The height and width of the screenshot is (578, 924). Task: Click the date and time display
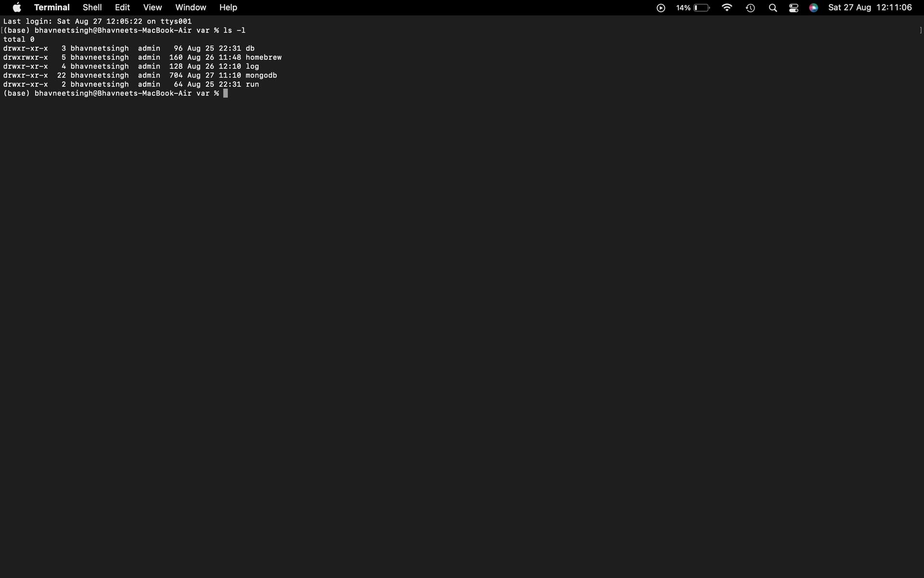pyautogui.click(x=870, y=7)
